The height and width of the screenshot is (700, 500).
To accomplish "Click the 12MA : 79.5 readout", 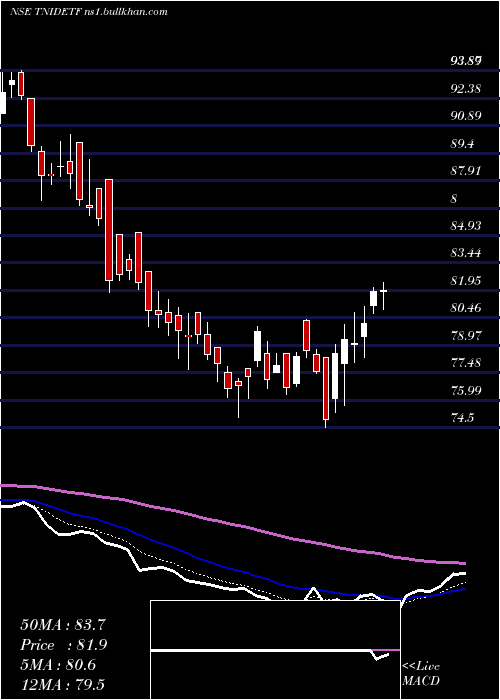I will click(x=62, y=684).
